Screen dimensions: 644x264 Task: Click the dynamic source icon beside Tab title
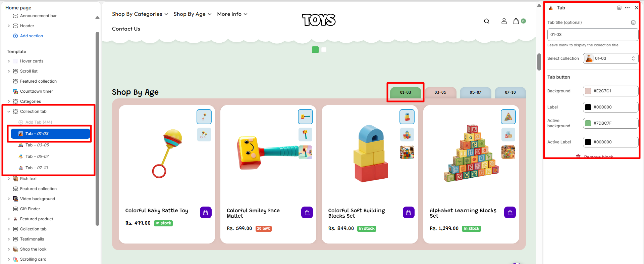click(x=633, y=23)
